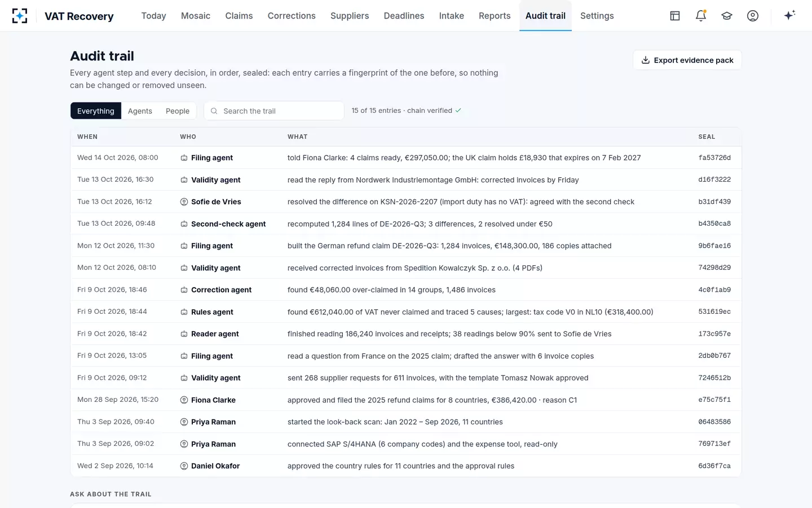Click the agent icon beside Second-check agent
The image size is (812, 508).
[184, 224]
